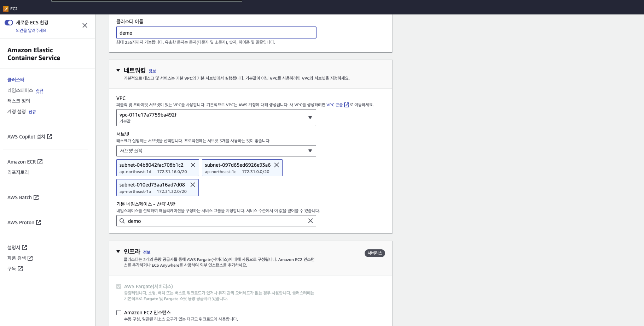Enable the Amazon EC2 인스턴스 checkbox
This screenshot has width=644, height=326.
tap(119, 313)
